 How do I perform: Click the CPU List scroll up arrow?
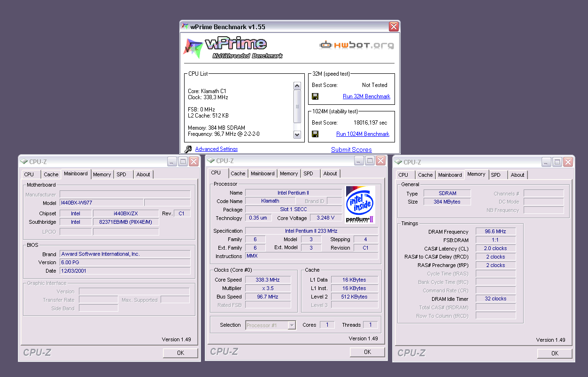(297, 86)
